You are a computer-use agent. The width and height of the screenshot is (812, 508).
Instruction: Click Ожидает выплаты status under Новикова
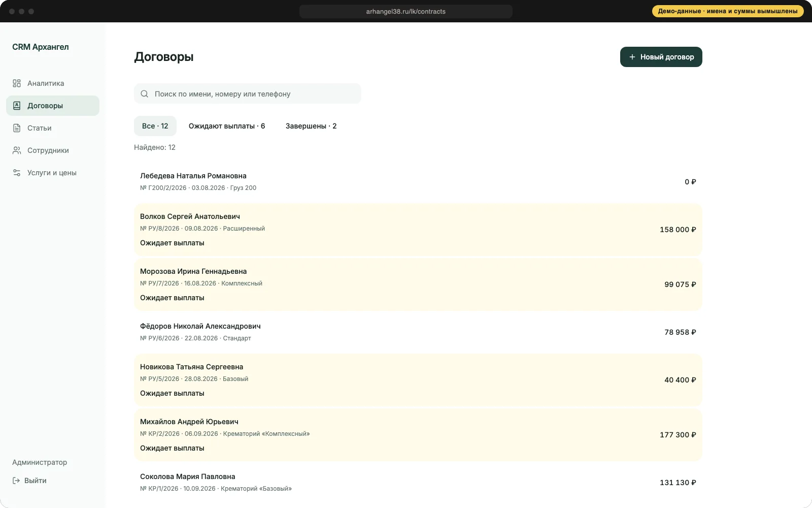(172, 393)
